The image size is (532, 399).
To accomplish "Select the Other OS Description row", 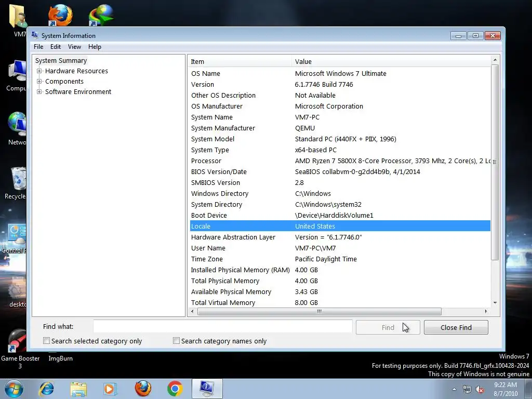I will [x=340, y=96].
